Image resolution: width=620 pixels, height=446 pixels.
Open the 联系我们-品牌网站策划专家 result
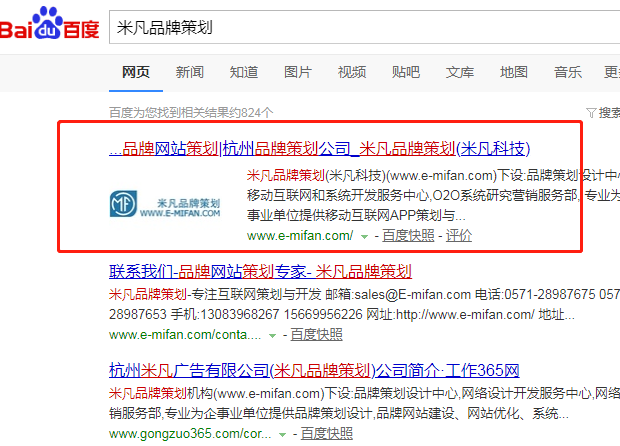click(x=261, y=272)
